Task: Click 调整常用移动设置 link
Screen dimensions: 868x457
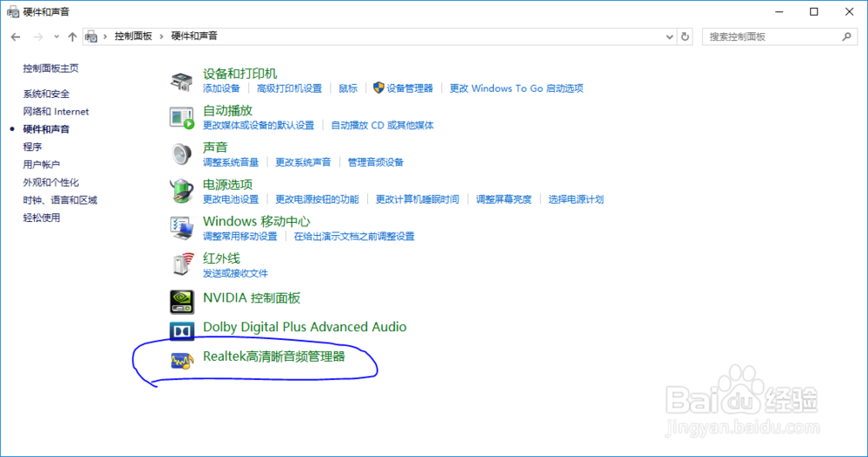Action: 240,237
